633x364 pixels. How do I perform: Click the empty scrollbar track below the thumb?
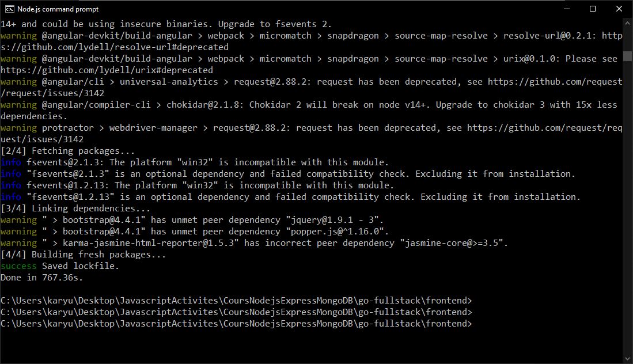[x=627, y=208]
